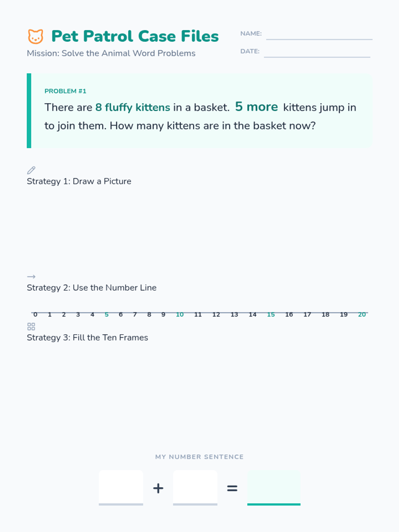
Task: Click the highlighted '8 fluffy kittens' text
Action: tap(133, 107)
